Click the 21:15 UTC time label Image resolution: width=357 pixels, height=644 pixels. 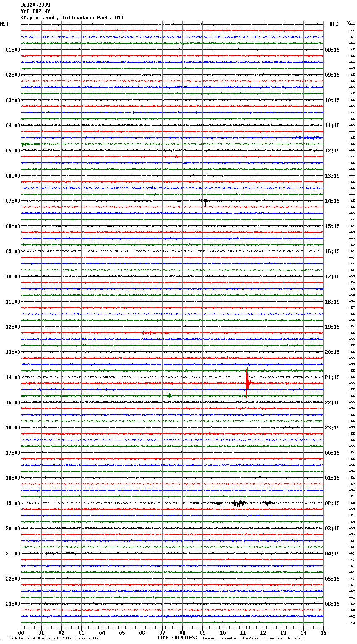point(332,377)
